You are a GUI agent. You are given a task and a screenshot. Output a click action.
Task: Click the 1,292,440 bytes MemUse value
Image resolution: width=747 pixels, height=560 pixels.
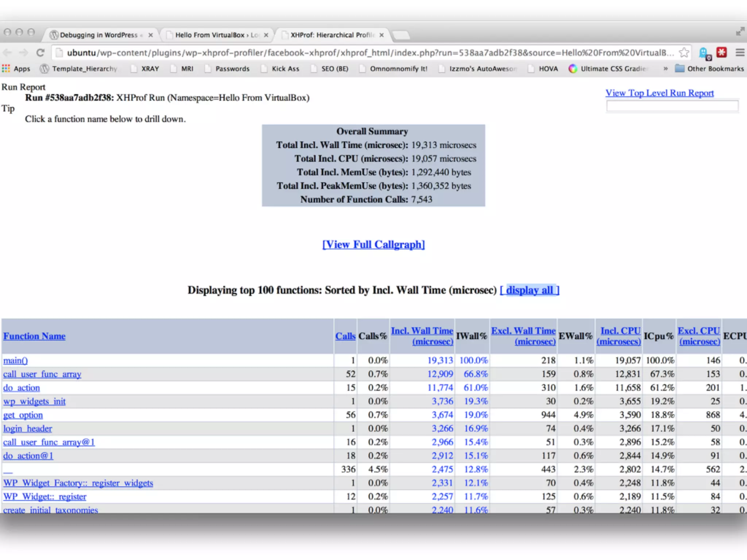(441, 172)
